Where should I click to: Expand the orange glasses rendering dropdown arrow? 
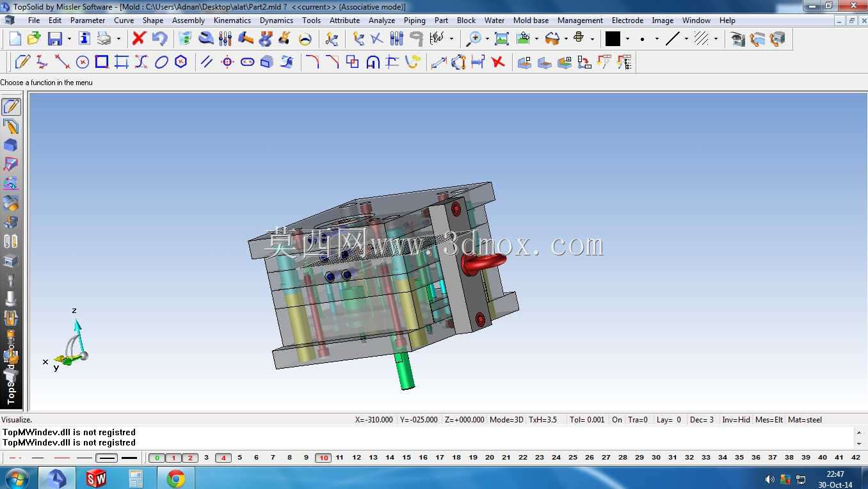click(x=565, y=38)
